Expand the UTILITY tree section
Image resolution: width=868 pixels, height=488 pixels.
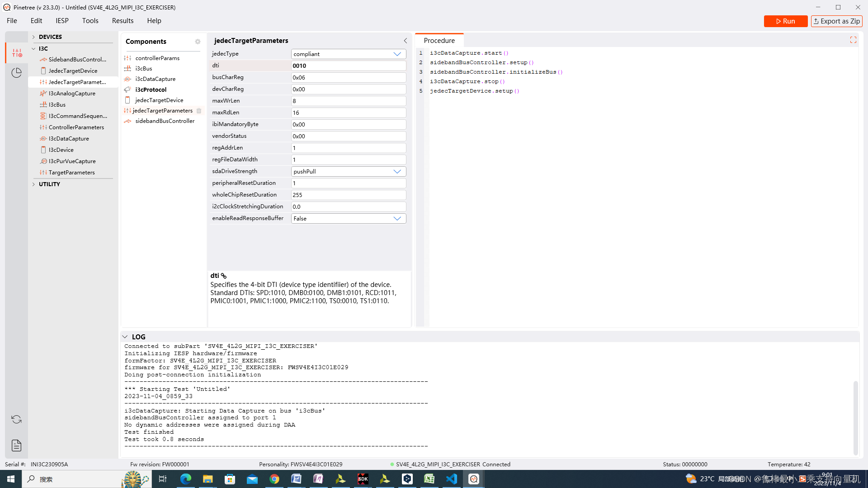coord(33,184)
